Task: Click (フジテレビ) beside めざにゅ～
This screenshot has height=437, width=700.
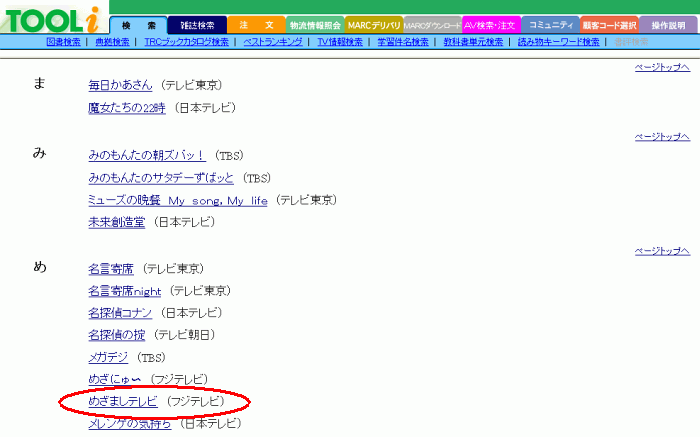Action: [x=179, y=379]
